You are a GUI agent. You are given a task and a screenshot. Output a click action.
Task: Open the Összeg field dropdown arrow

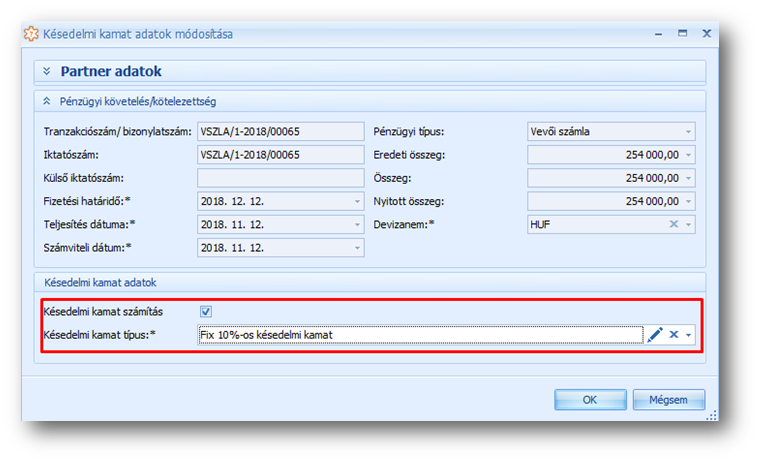pos(688,178)
